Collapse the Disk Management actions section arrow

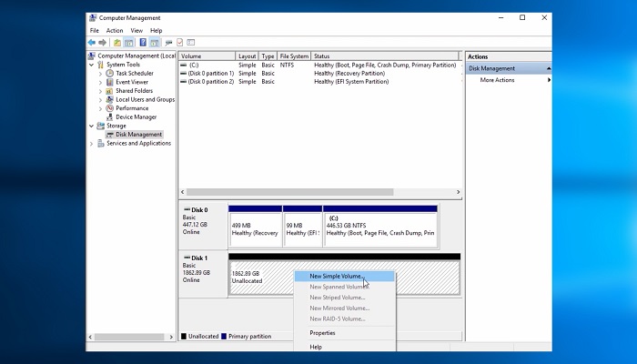coord(549,68)
